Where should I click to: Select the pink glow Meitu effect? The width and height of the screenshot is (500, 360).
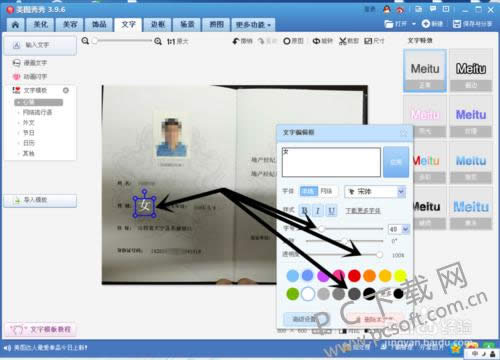tap(425, 116)
